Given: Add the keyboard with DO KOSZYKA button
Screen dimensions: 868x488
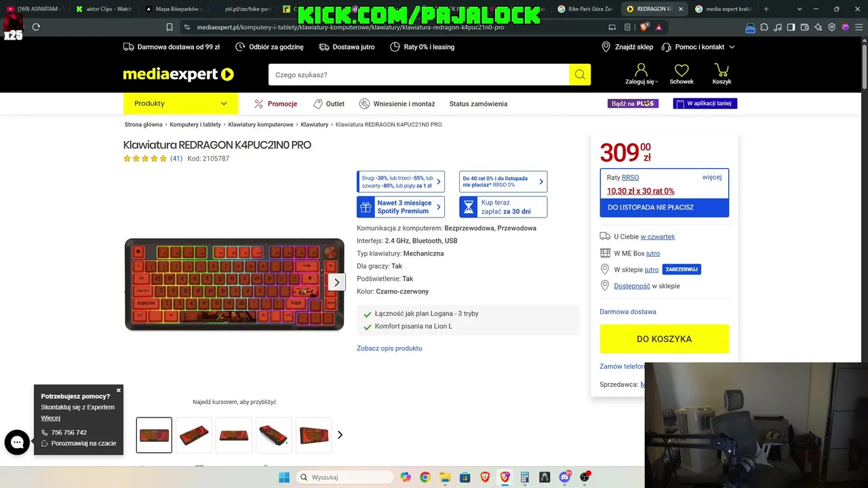Looking at the screenshot, I should tap(665, 339).
